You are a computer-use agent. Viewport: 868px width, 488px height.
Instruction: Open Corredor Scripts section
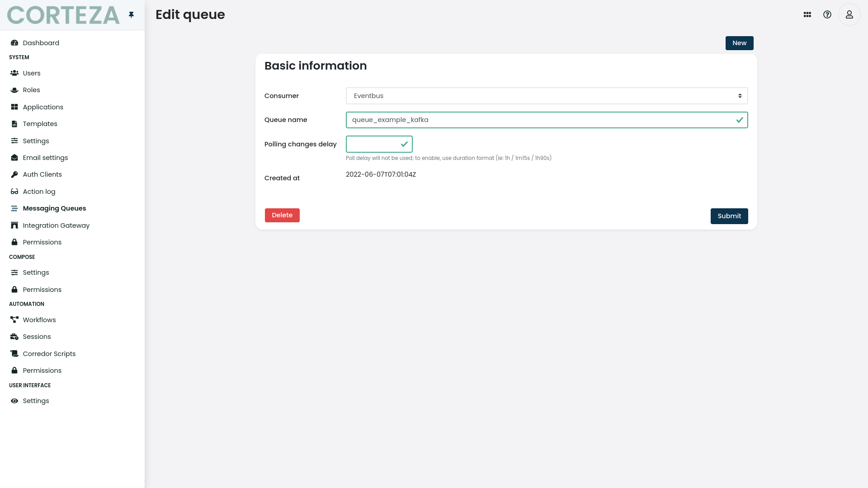[x=49, y=353]
